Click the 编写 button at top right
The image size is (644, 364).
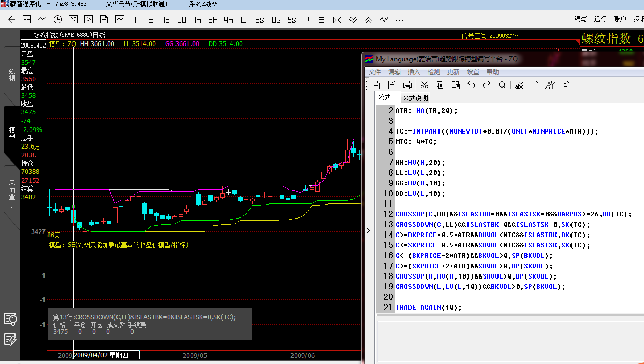click(x=580, y=19)
